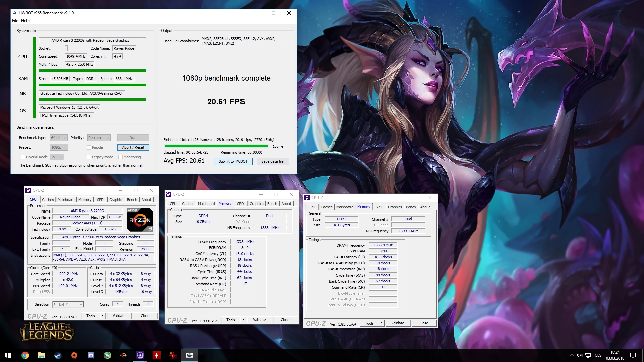Click the AMD Ryzen 3 logo in CPU-Z
Screen dimensions: 644x362
coord(140,220)
